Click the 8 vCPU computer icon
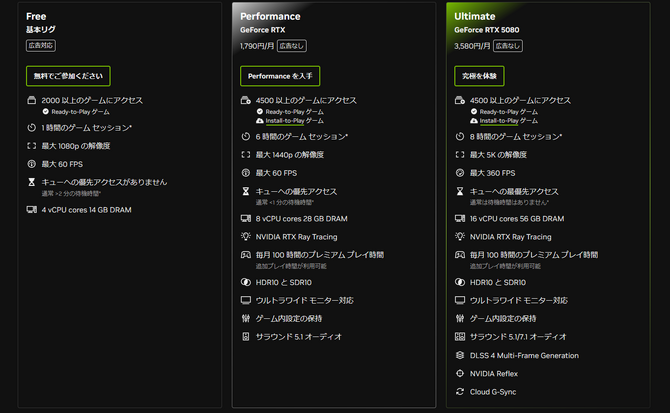 (246, 219)
